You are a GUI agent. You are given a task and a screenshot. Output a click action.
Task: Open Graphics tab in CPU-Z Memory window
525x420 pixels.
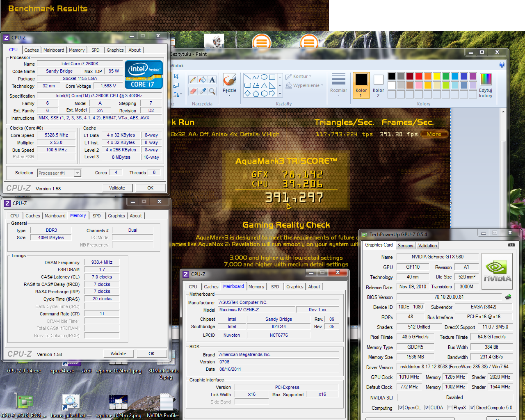tap(116, 216)
